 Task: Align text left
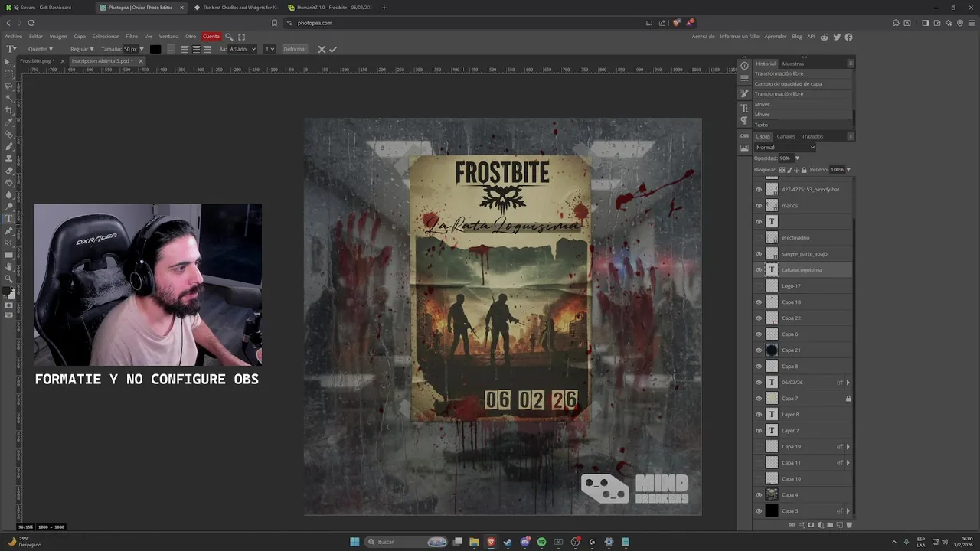[185, 49]
